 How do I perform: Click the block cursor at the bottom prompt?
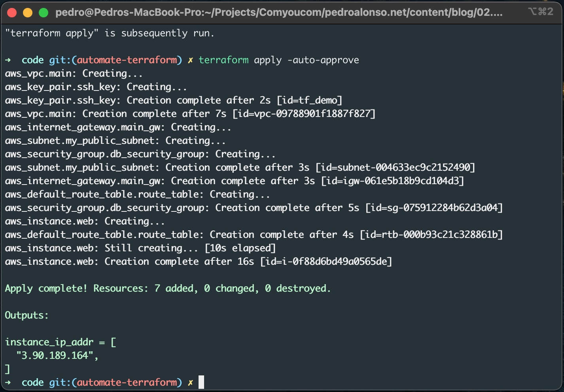[x=201, y=382]
